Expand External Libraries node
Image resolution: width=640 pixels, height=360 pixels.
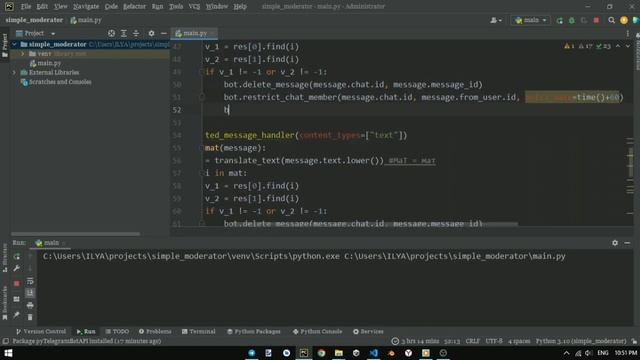point(15,73)
